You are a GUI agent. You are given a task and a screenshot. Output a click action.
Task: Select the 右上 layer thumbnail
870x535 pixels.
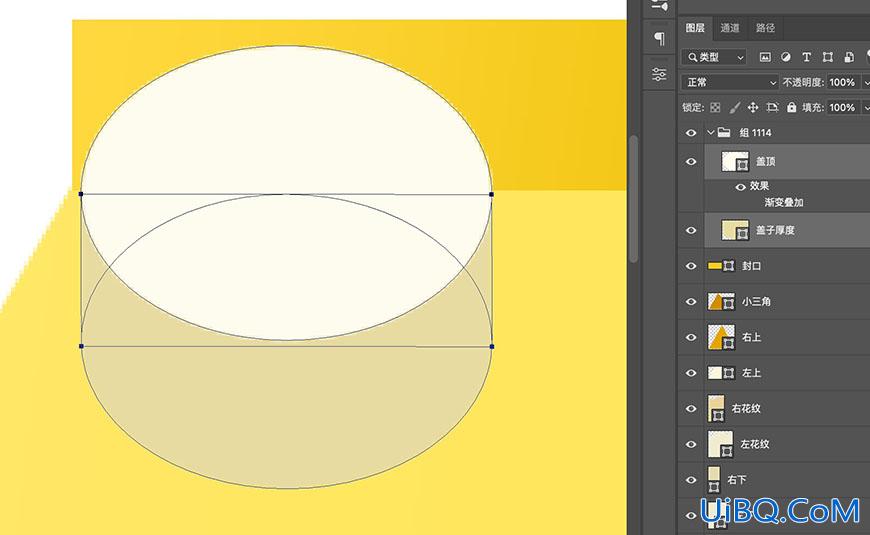pyautogui.click(x=721, y=337)
